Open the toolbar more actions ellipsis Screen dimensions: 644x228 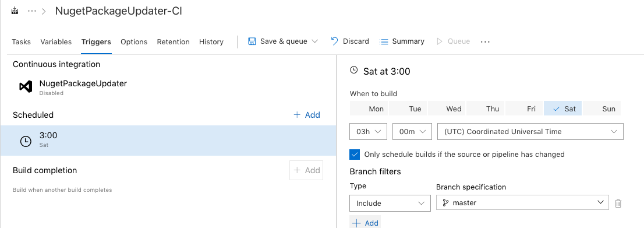click(485, 41)
